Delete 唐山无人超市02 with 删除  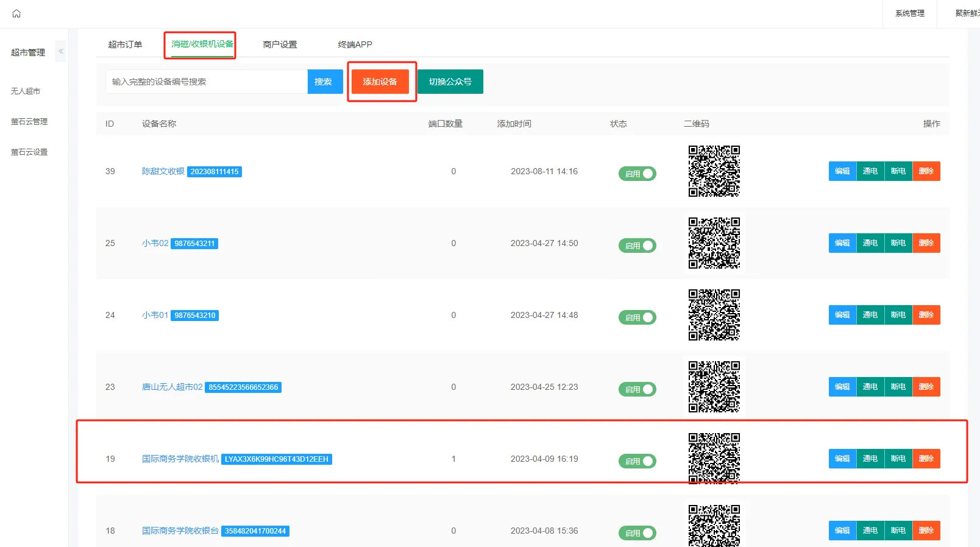point(926,387)
